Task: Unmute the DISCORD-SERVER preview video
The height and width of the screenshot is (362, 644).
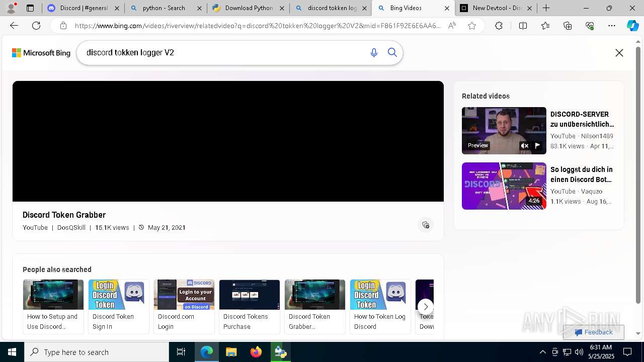Action: coord(524,145)
